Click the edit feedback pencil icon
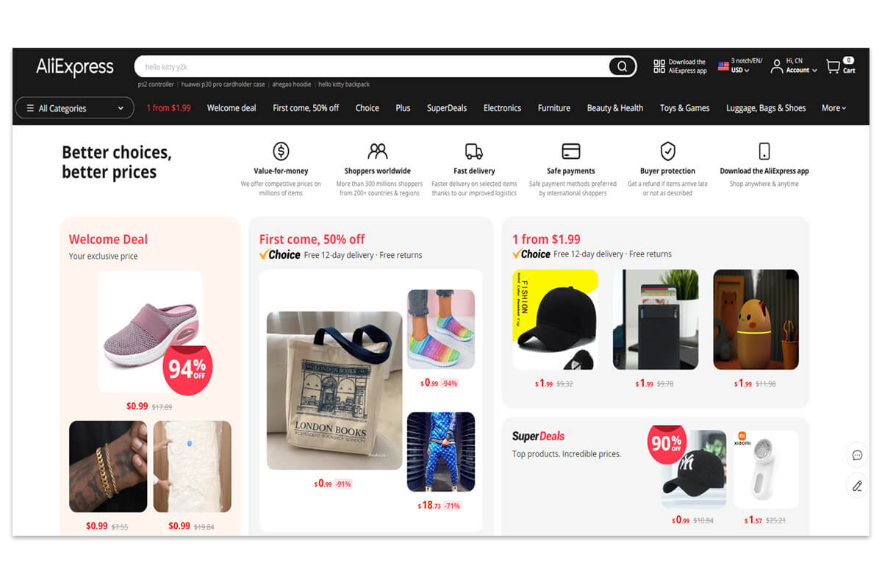This screenshot has width=882, height=588. tap(857, 486)
